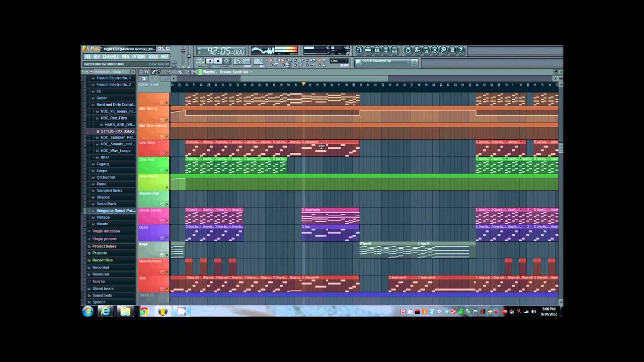The width and height of the screenshot is (644, 362).
Task: Select the playlist paint brush tool
Action: [158, 72]
